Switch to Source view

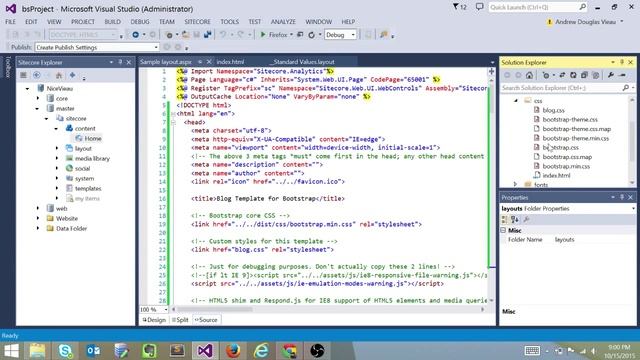point(206,320)
